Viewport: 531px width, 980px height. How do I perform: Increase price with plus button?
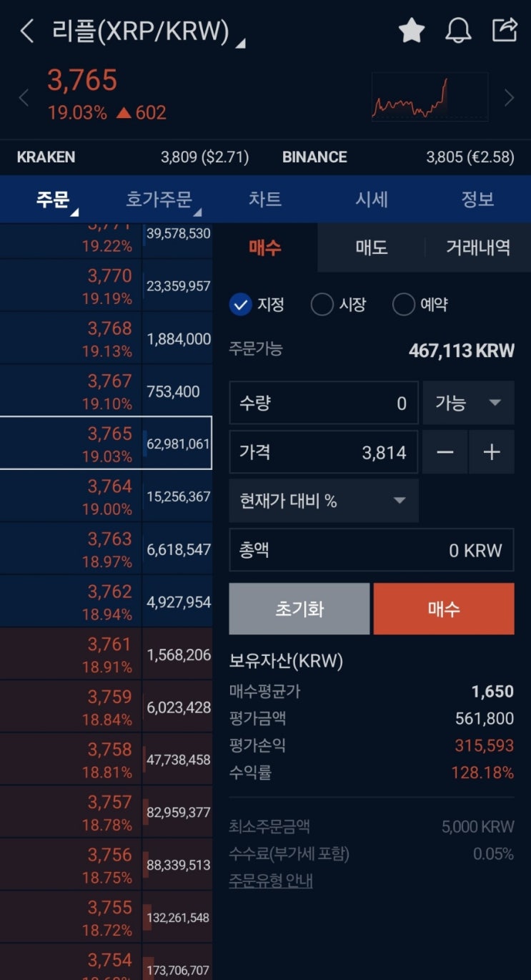492,452
